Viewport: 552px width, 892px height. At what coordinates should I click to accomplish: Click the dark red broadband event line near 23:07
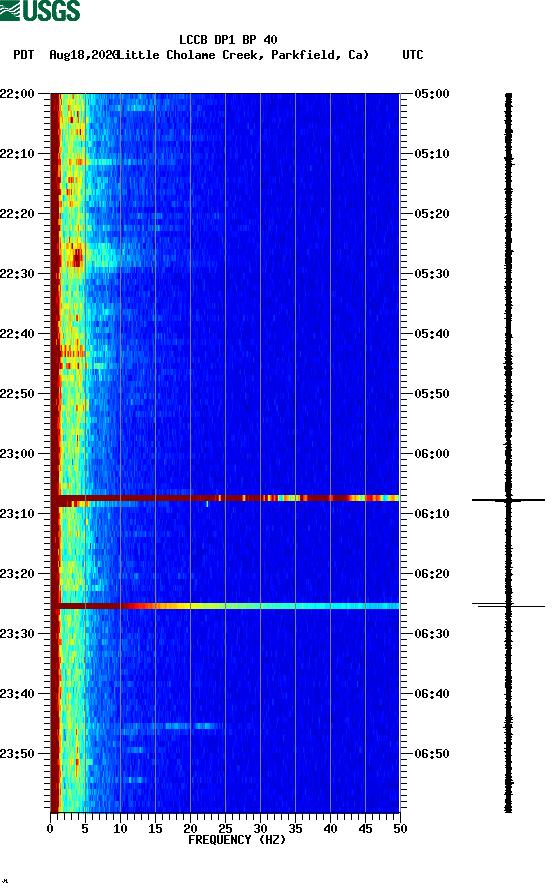[x=225, y=498]
